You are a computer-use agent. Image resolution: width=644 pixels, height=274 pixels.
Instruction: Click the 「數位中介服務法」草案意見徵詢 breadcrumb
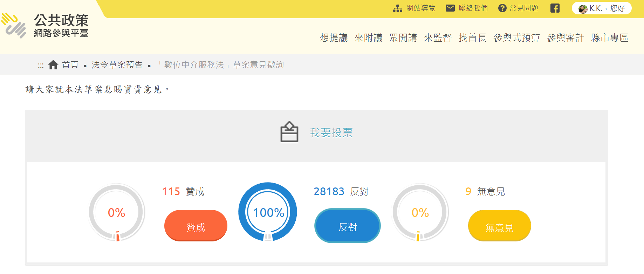(220, 65)
